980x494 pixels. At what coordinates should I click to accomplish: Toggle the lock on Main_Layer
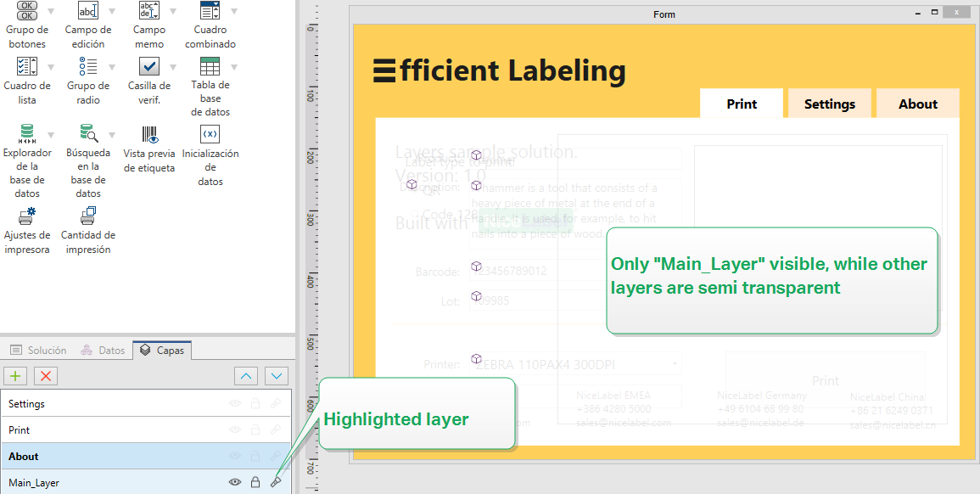tap(255, 482)
